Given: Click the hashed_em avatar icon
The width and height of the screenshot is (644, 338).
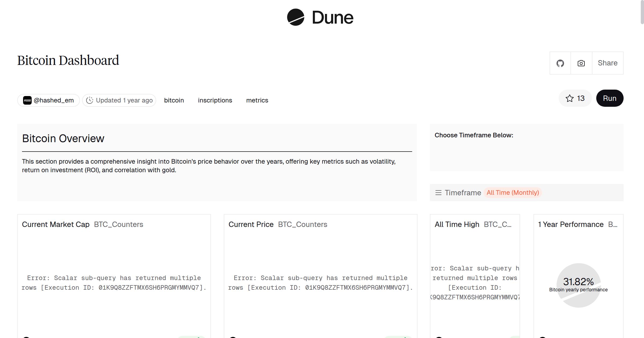Looking at the screenshot, I should coord(27,100).
